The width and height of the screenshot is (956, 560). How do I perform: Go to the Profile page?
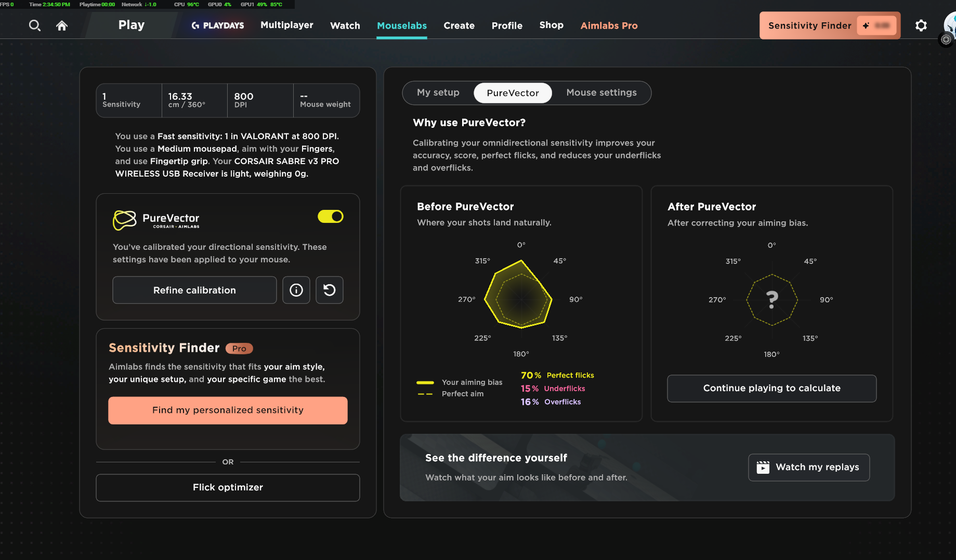(507, 25)
